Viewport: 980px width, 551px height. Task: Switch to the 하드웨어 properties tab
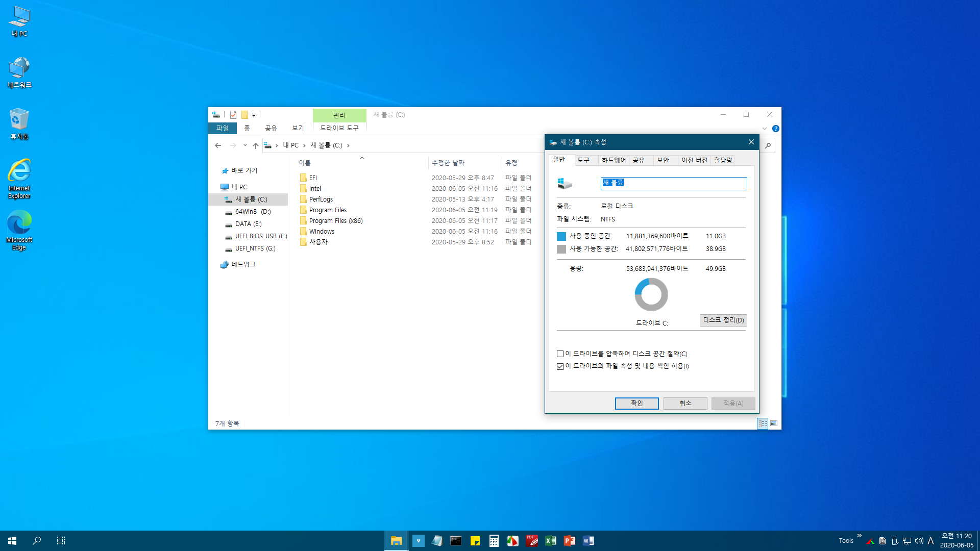614,160
